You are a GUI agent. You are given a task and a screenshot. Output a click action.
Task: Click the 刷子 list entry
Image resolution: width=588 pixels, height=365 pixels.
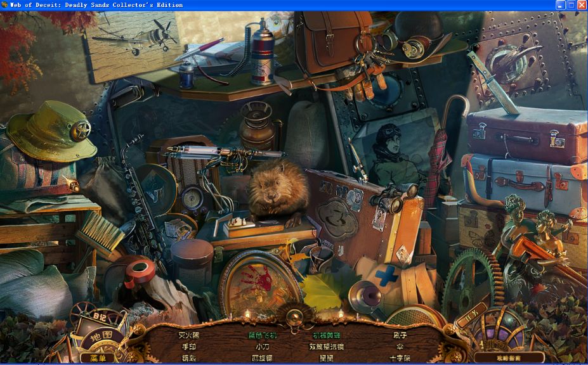click(400, 335)
